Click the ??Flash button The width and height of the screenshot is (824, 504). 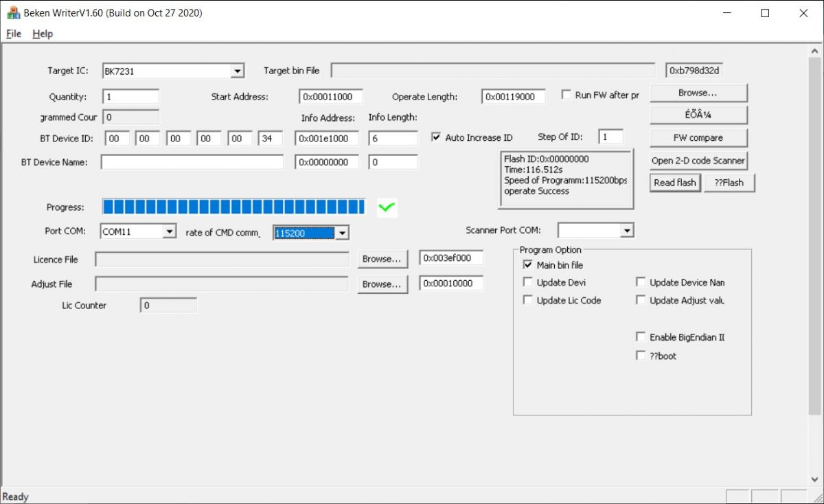[729, 183]
